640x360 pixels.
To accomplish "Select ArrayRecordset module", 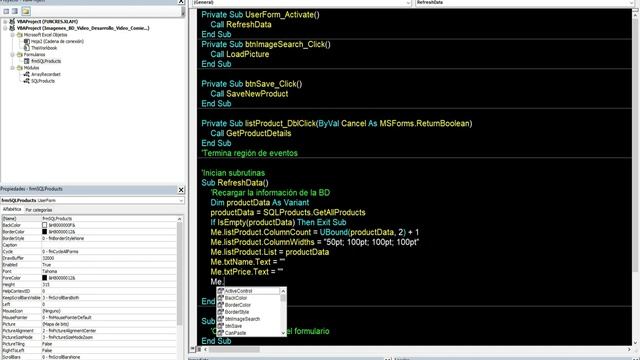I will tap(46, 74).
